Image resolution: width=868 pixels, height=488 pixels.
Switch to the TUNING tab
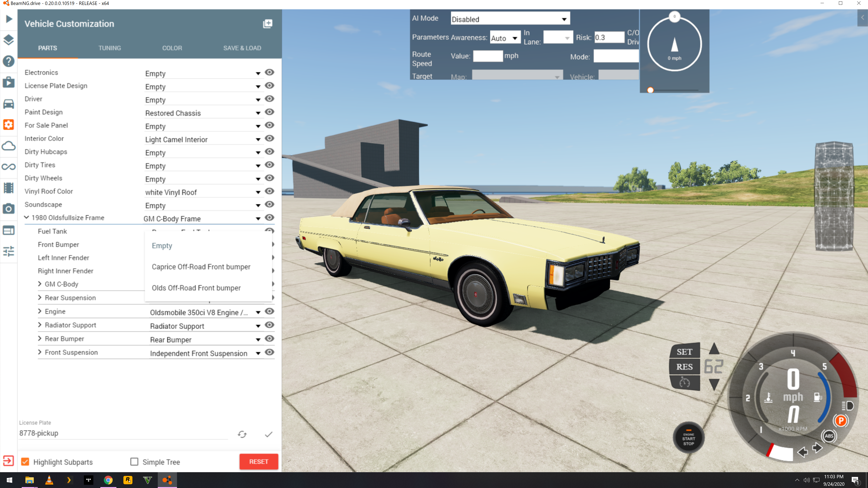(x=109, y=48)
